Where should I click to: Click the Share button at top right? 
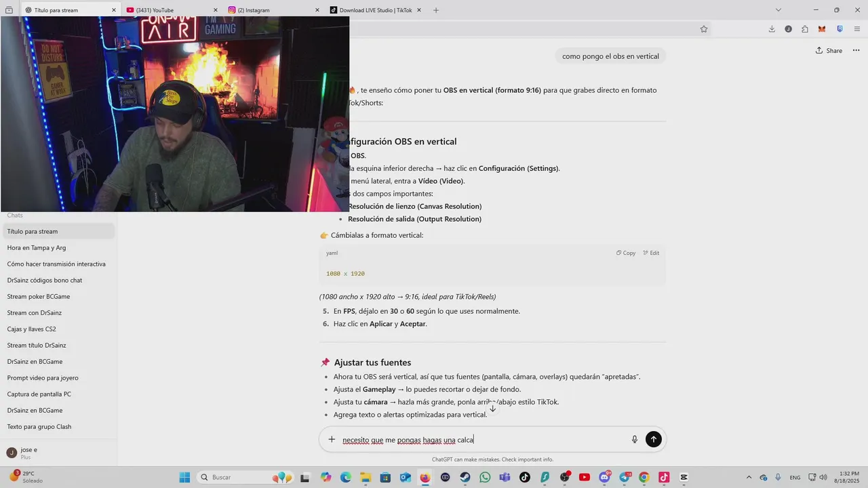pos(829,51)
